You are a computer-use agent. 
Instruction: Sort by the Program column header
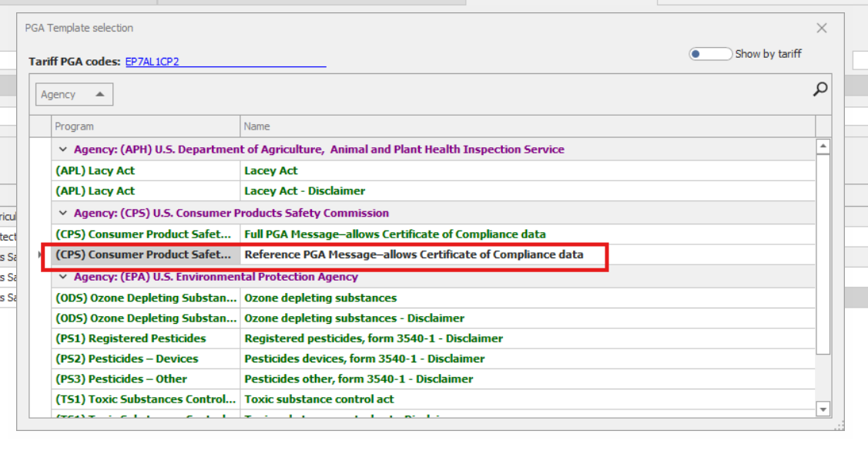click(x=146, y=126)
